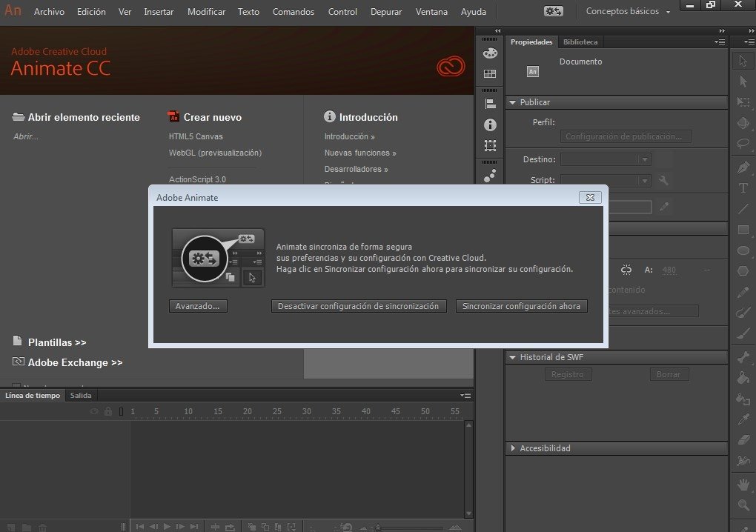
Task: Select the Lasso tool
Action: click(x=743, y=144)
